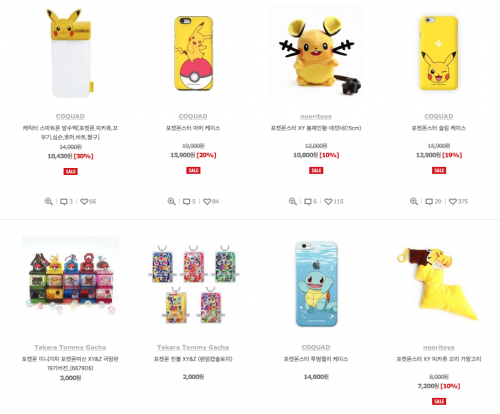Click SALE badge under the 12,900 won case

[x=439, y=170]
